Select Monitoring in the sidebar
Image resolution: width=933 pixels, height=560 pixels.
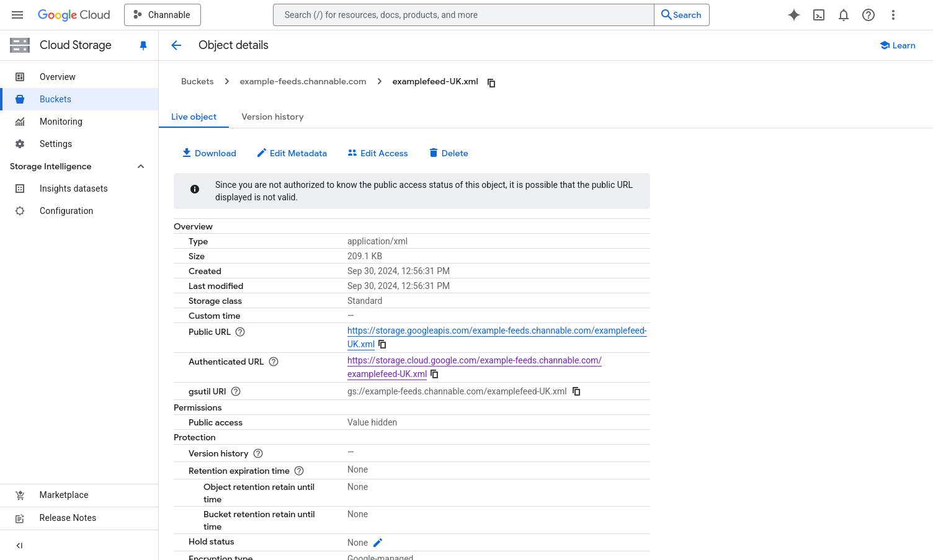coord(61,122)
